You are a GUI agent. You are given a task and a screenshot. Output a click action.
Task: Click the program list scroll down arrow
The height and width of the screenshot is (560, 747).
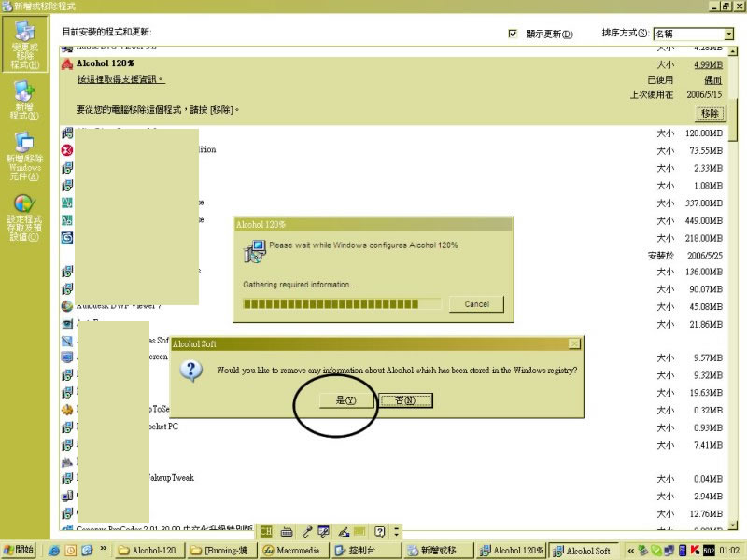733,525
